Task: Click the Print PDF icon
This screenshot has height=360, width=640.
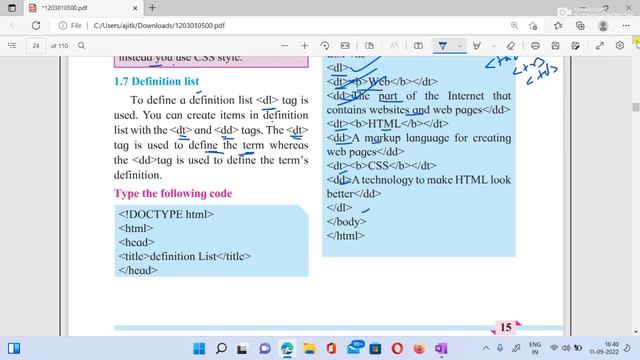Action: [x=535, y=46]
